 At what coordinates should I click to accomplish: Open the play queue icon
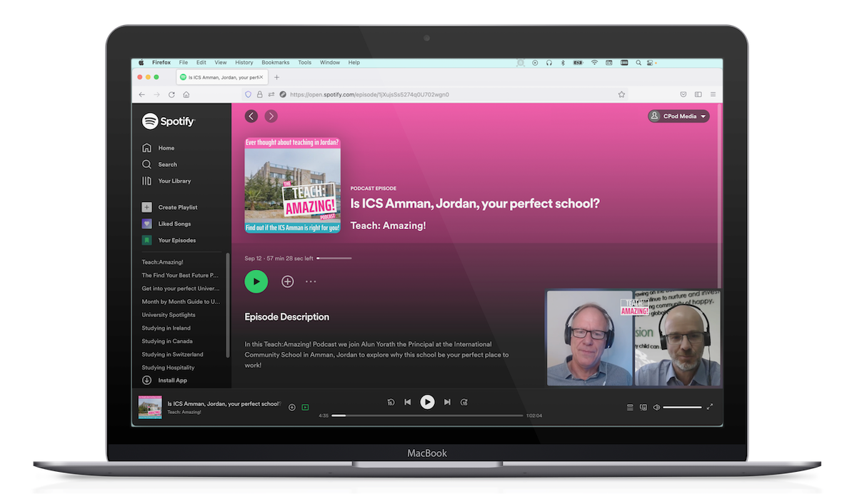(x=630, y=408)
